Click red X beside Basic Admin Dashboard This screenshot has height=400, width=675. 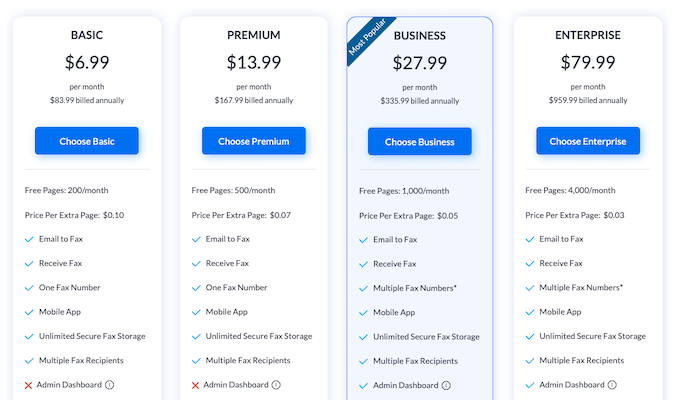pyautogui.click(x=28, y=384)
